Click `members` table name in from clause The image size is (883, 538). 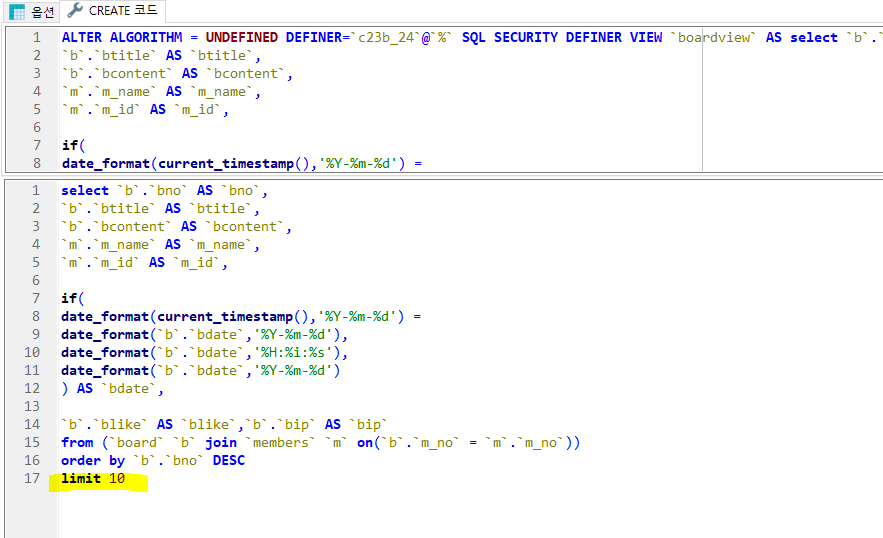point(280,442)
